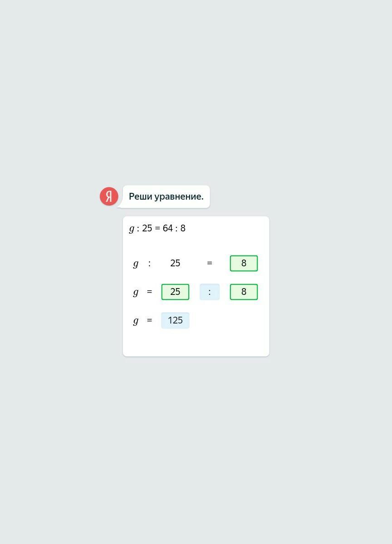Click the variable g in the final answer row
392x544 pixels.
pyautogui.click(x=136, y=321)
